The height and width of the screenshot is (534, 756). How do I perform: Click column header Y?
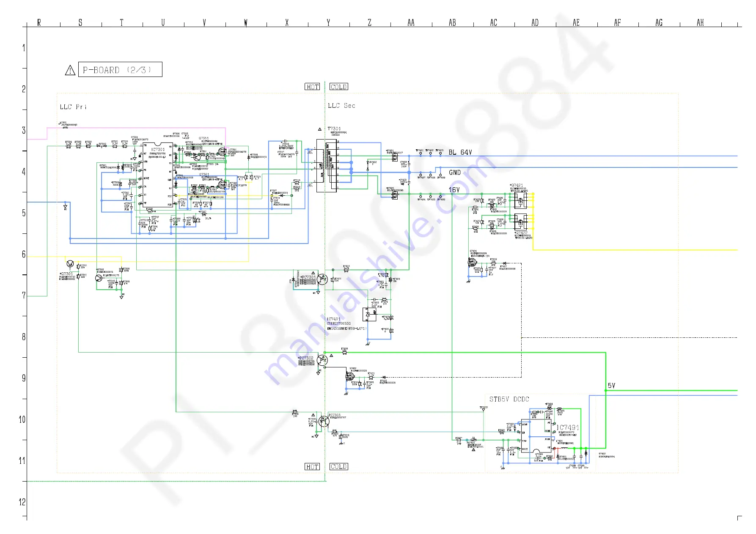click(328, 22)
